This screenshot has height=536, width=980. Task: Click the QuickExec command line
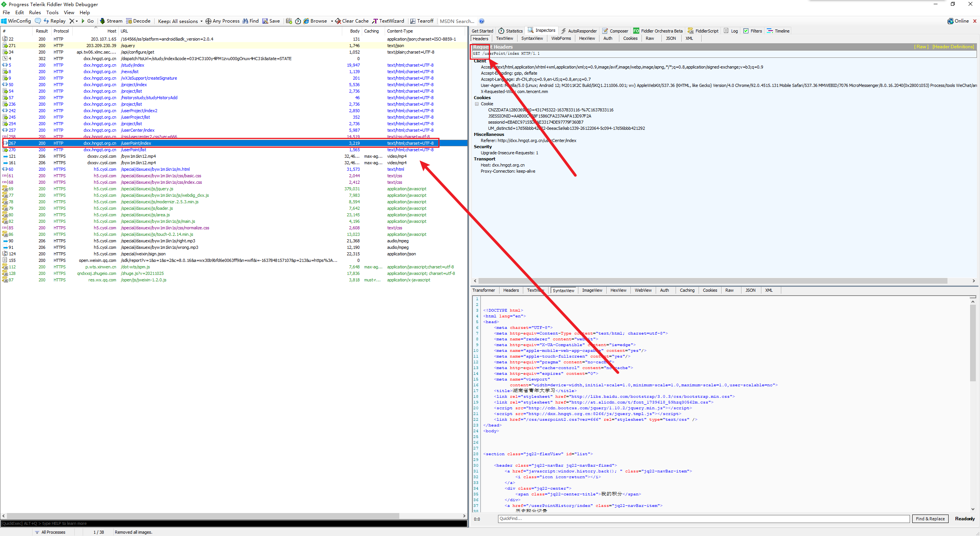point(234,523)
